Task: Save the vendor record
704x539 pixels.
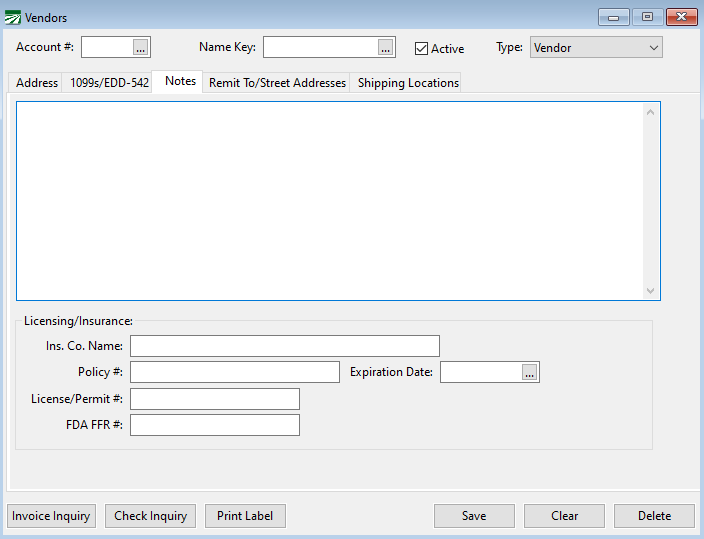Action: tap(474, 516)
